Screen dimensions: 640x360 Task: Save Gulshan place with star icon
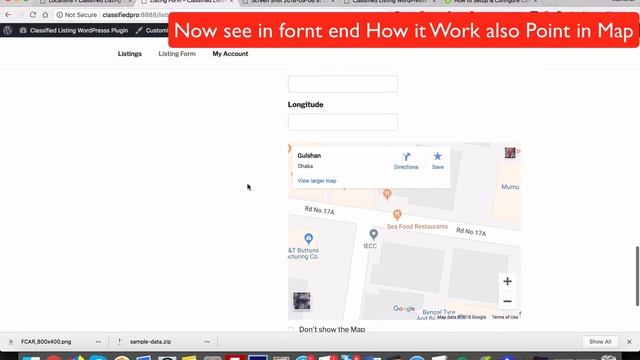[x=438, y=161]
